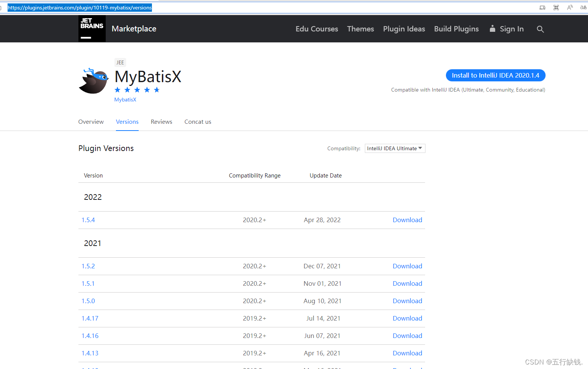Open the translate (aあ) browser icon
This screenshot has width=588, height=369.
click(x=583, y=7)
